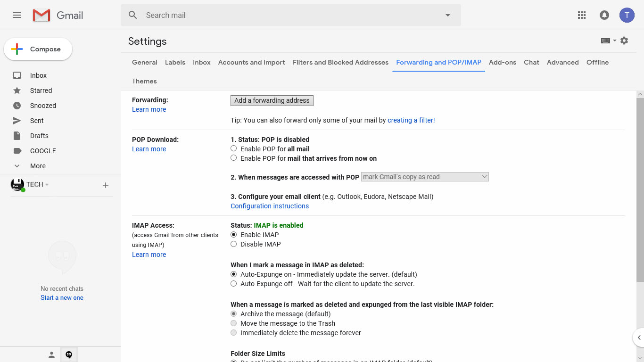
Task: Open Inbox folder label
Action: click(x=38, y=75)
